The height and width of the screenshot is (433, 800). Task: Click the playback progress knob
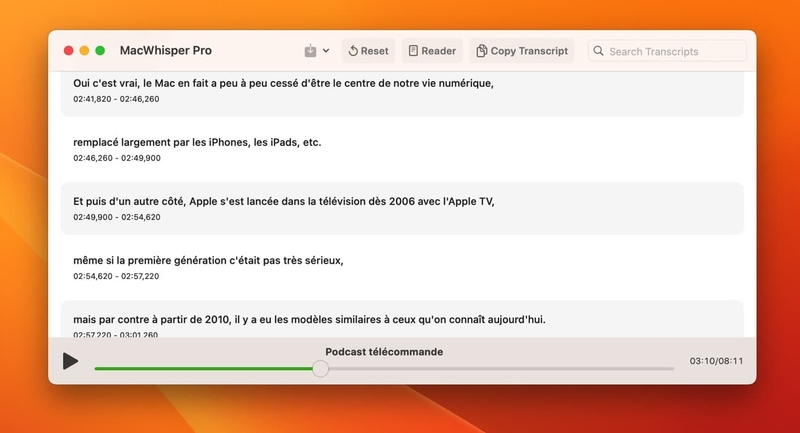point(320,368)
